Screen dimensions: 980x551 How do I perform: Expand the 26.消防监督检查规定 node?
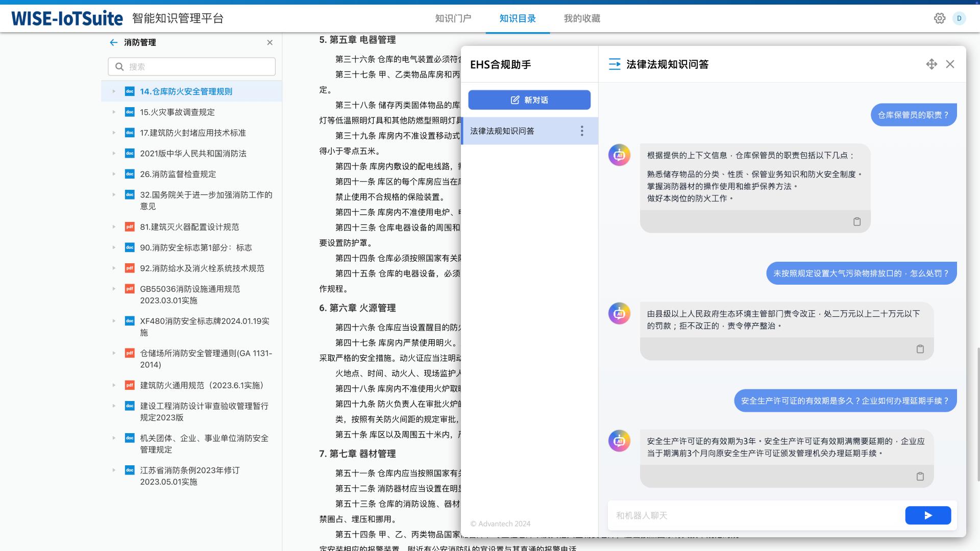coord(114,174)
